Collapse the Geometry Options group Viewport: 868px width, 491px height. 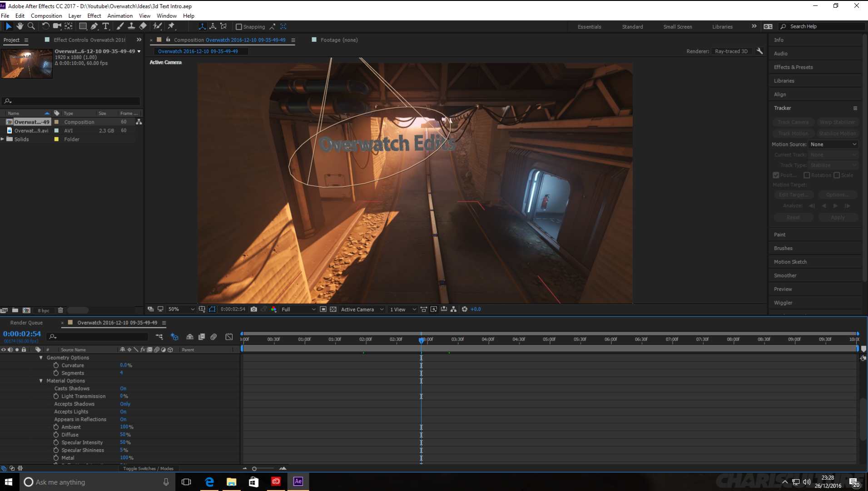pyautogui.click(x=41, y=358)
